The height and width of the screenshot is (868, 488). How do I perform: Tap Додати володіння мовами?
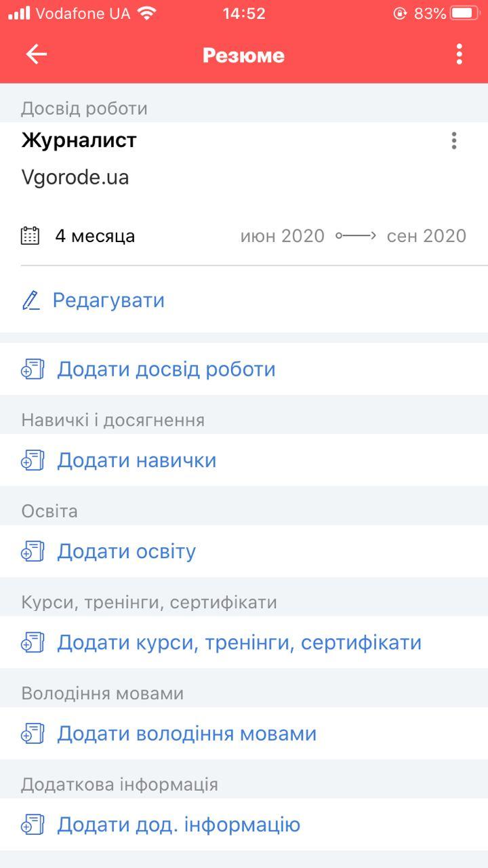coord(188,733)
